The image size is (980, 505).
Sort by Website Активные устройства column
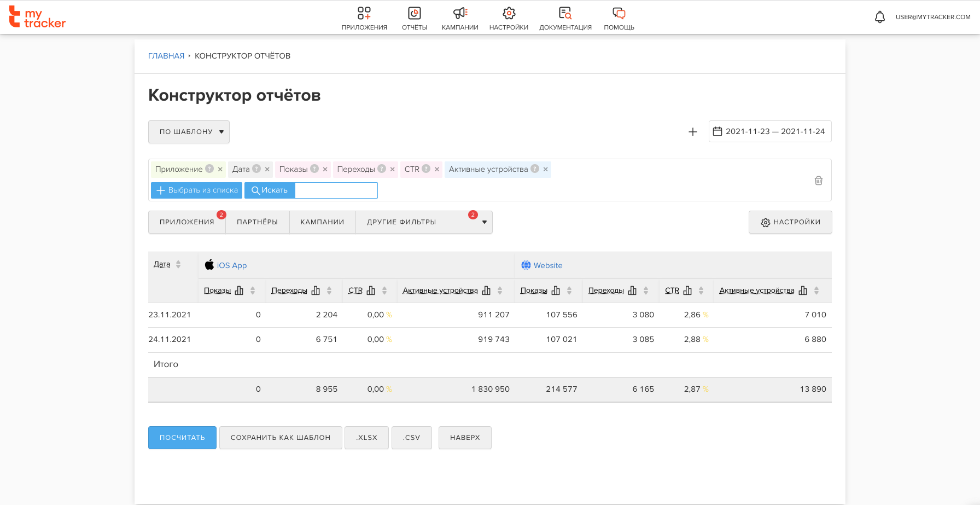(x=816, y=291)
